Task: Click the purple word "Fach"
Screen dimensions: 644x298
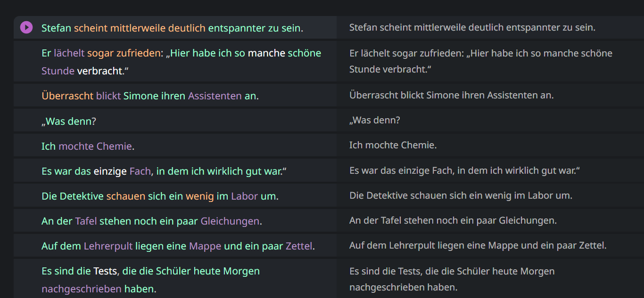Action: click(140, 171)
